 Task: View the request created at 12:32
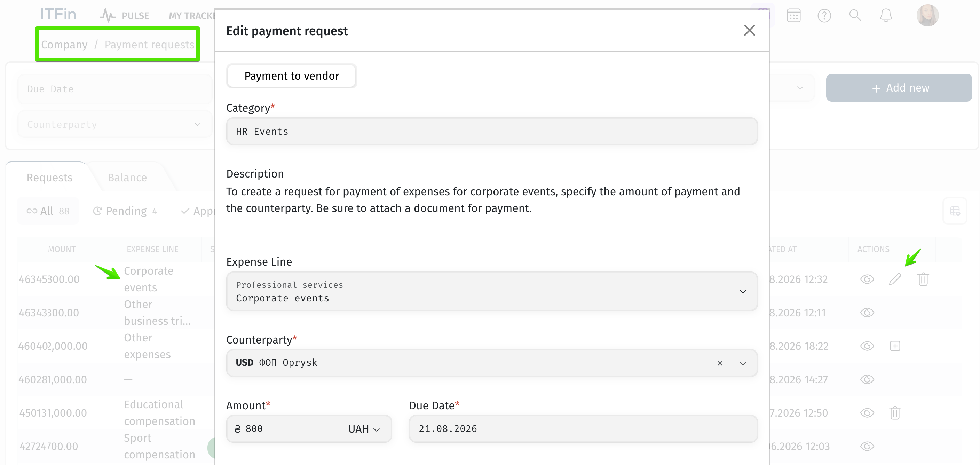pyautogui.click(x=867, y=279)
